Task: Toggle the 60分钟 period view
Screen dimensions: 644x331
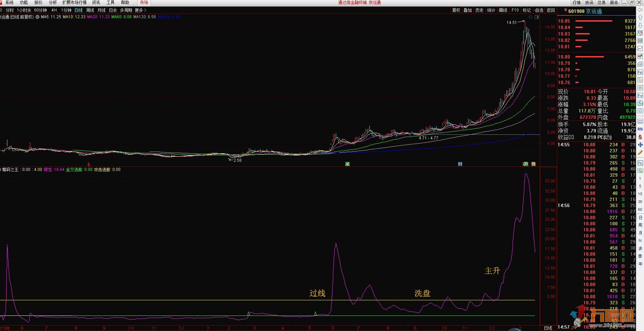Action: click(41, 10)
